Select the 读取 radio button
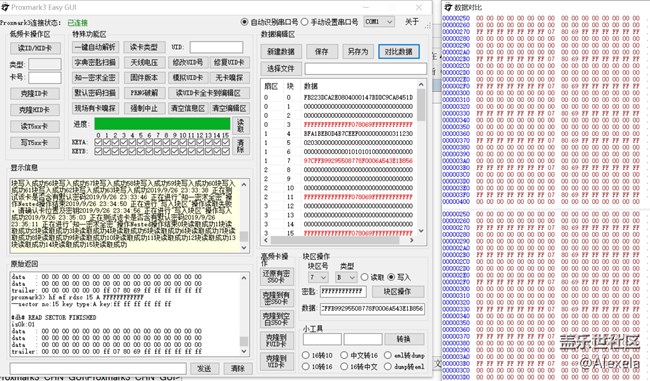650x381 pixels. tap(364, 277)
